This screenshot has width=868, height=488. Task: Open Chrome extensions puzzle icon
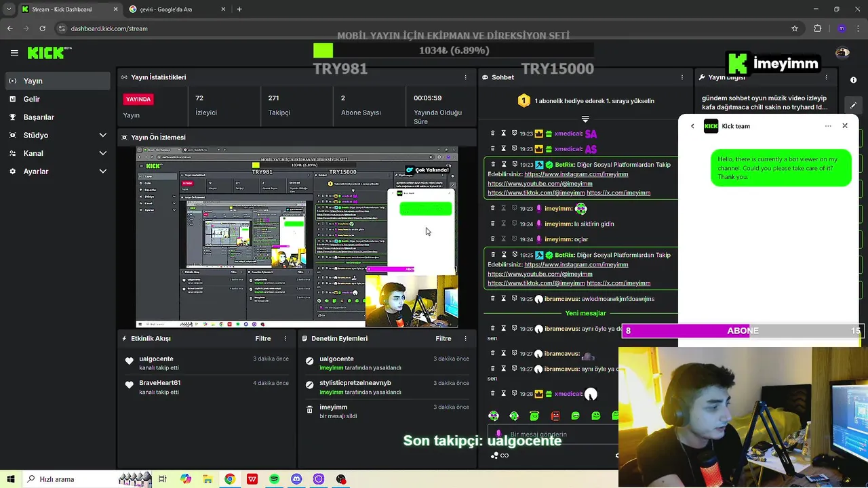pos(817,28)
